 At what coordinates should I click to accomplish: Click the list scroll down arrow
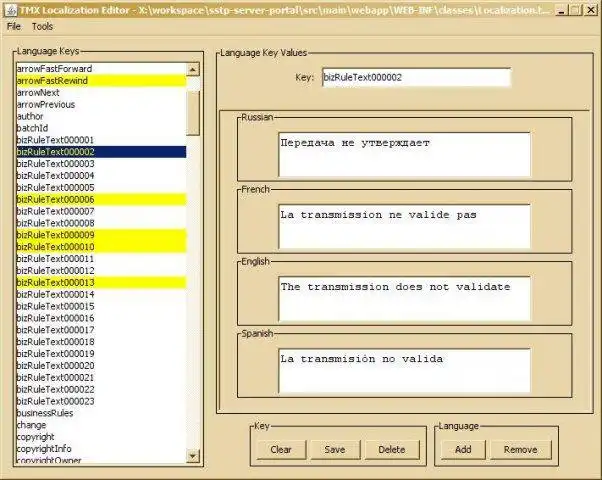click(193, 456)
